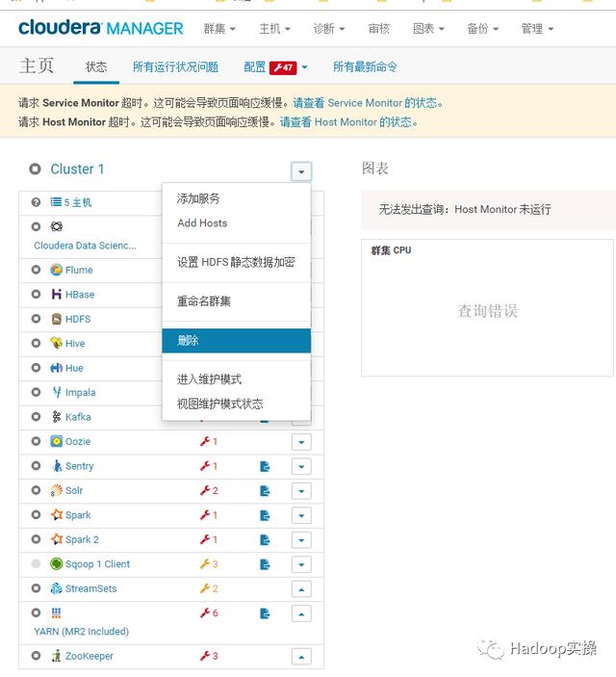
Task: Open the YARN (MR2 Included) service link
Action: 81,631
